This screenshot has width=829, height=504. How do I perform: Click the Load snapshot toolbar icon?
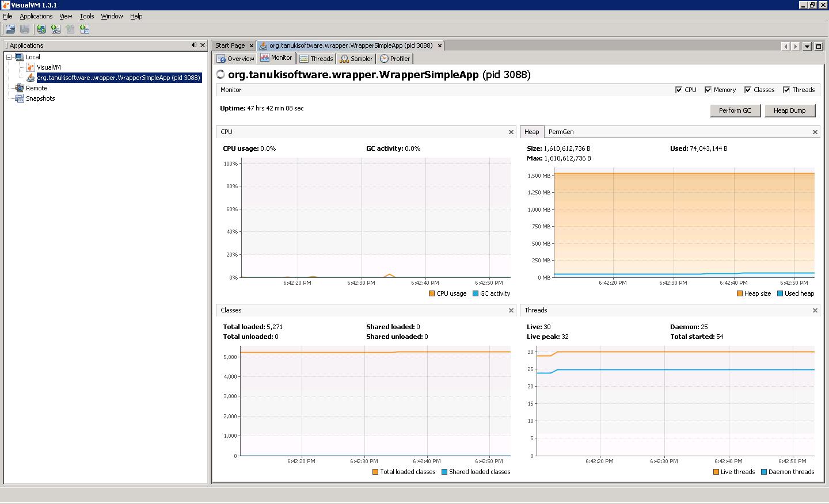[x=10, y=29]
